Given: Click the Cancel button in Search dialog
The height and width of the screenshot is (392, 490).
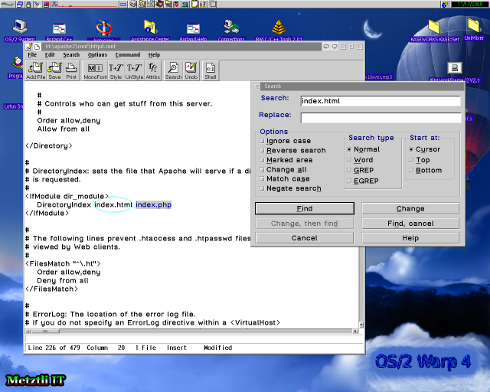Looking at the screenshot, I should pyautogui.click(x=304, y=238).
